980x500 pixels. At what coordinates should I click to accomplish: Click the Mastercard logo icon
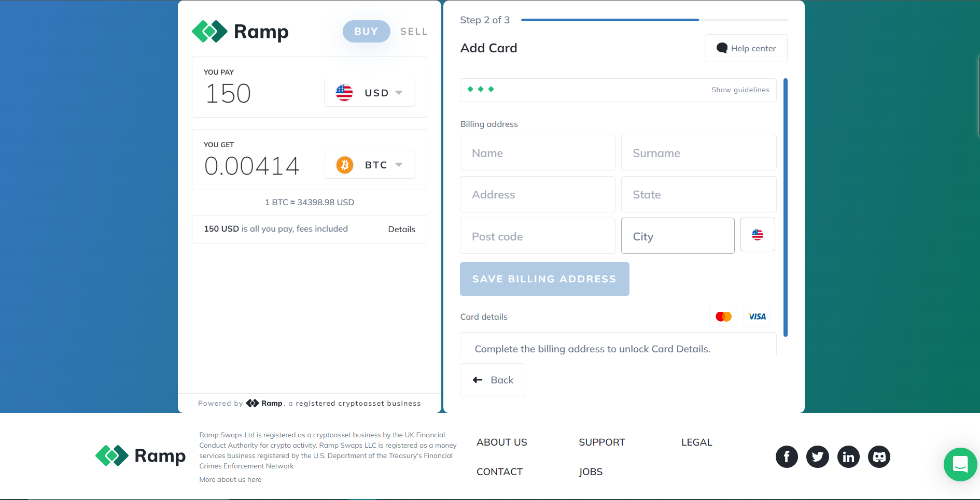pyautogui.click(x=723, y=317)
